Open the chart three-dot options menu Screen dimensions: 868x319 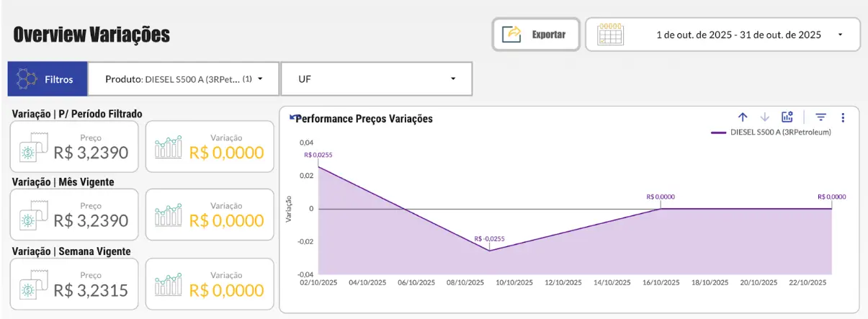click(x=843, y=117)
